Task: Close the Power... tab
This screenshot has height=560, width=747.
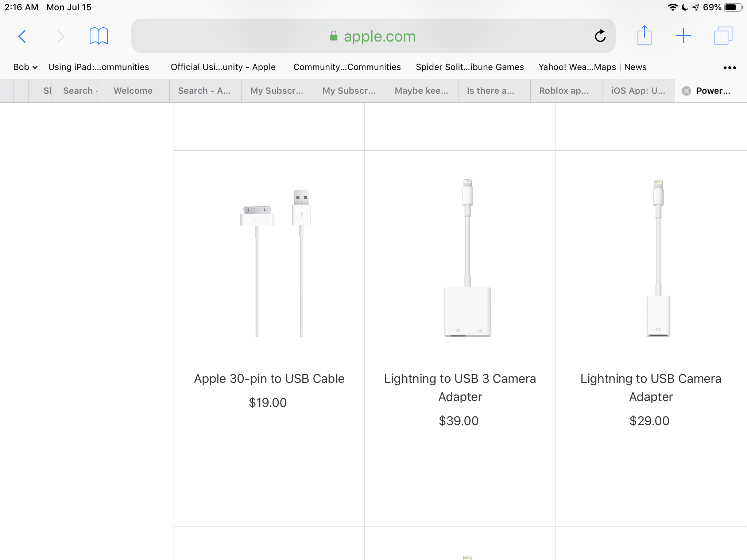Action: [686, 91]
